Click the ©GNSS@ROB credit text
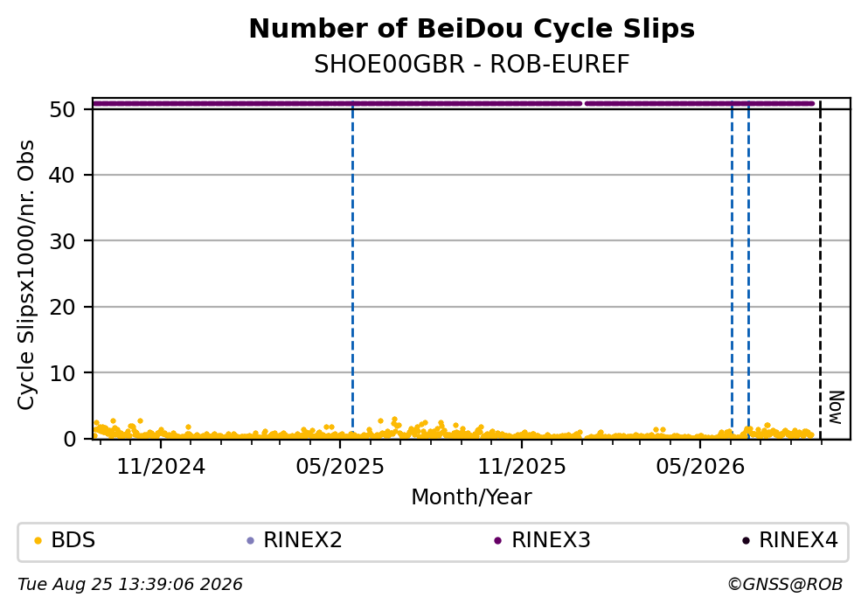The width and height of the screenshot is (868, 611). pyautogui.click(x=785, y=585)
